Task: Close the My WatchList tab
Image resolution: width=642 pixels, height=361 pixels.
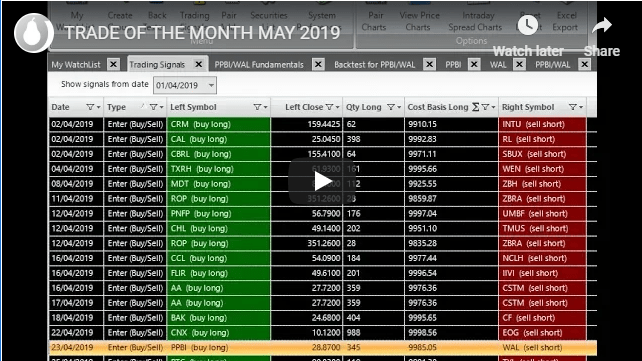Action: (113, 64)
